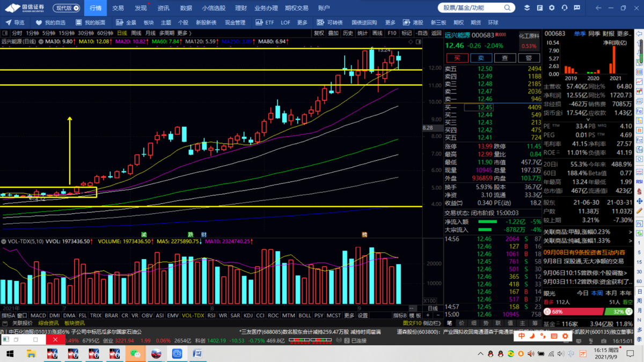Expand 更多 in the chart period bar
Image resolution: width=644 pixels, height=362 pixels.
[x=184, y=33]
